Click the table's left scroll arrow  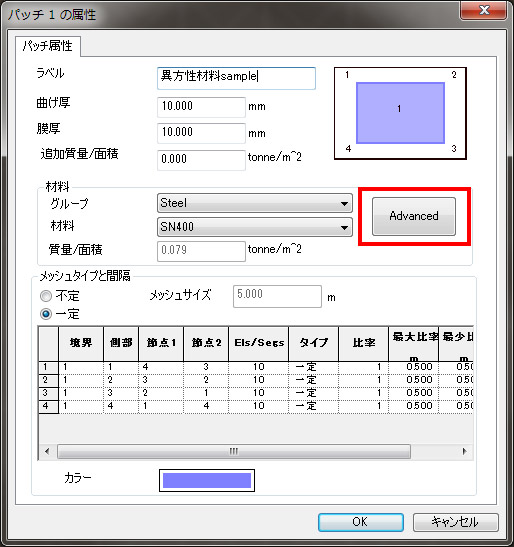click(x=47, y=451)
